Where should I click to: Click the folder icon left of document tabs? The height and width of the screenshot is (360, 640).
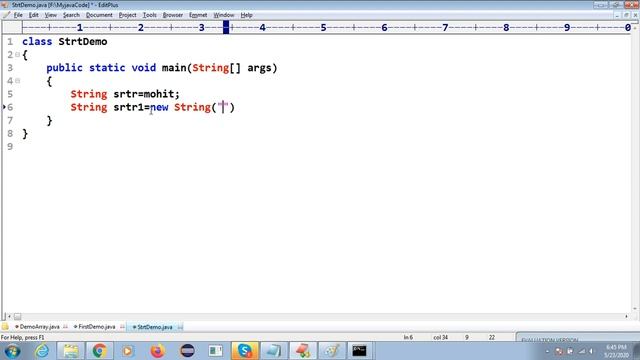pyautogui.click(x=5, y=327)
